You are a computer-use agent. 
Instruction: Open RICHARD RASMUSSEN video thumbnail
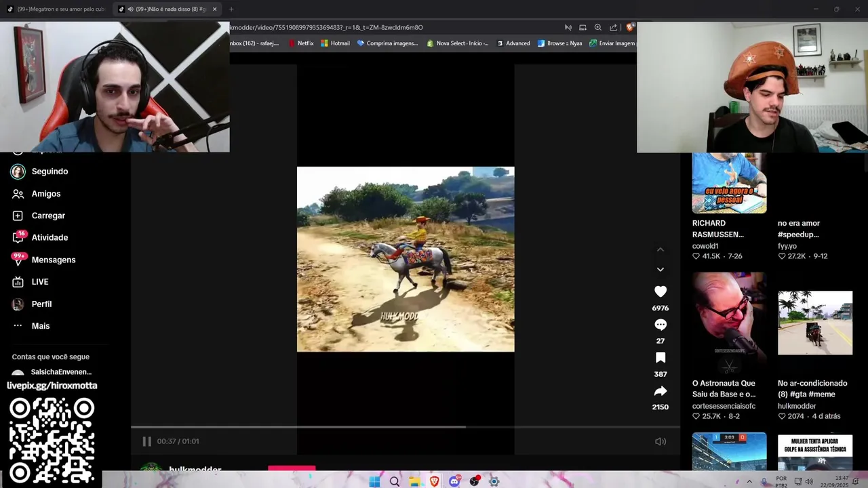coord(729,183)
